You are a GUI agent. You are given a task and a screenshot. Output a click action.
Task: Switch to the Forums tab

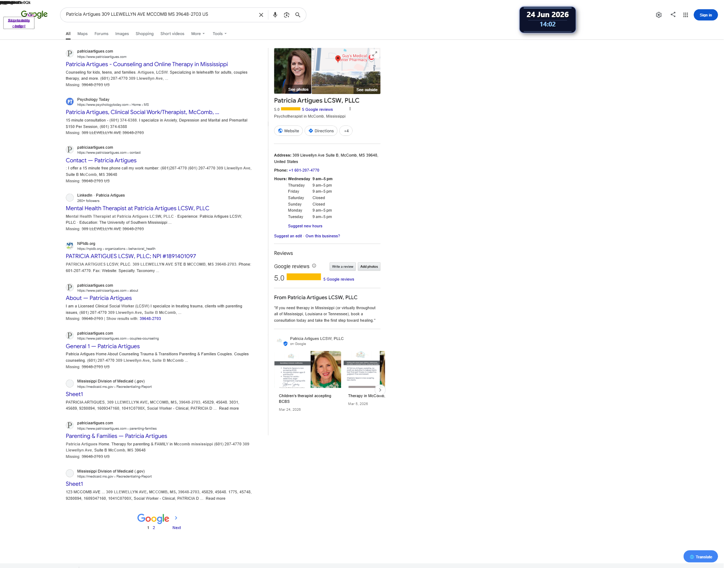[101, 34]
